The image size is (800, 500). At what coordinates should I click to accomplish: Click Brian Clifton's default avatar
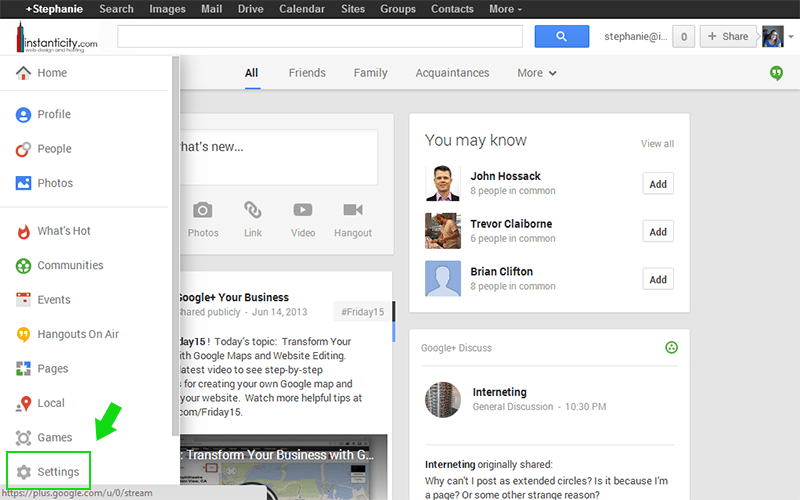[442, 279]
